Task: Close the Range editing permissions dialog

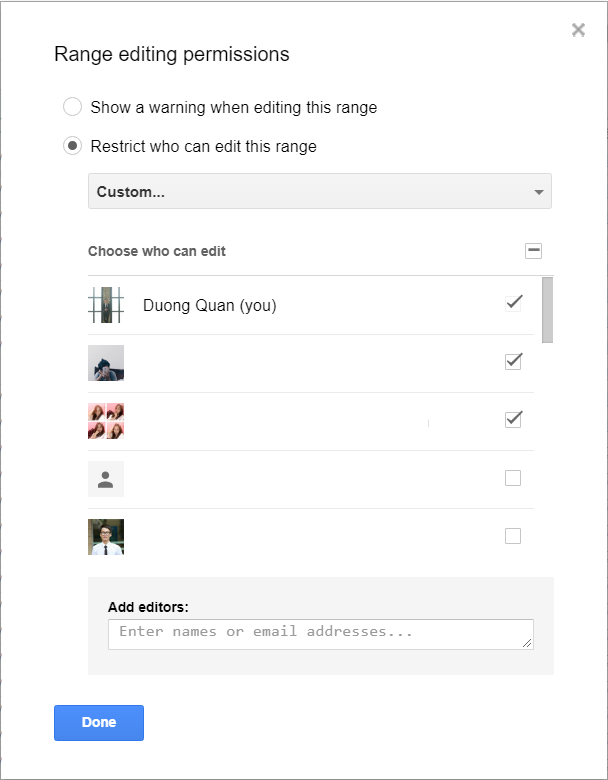Action: tap(578, 30)
